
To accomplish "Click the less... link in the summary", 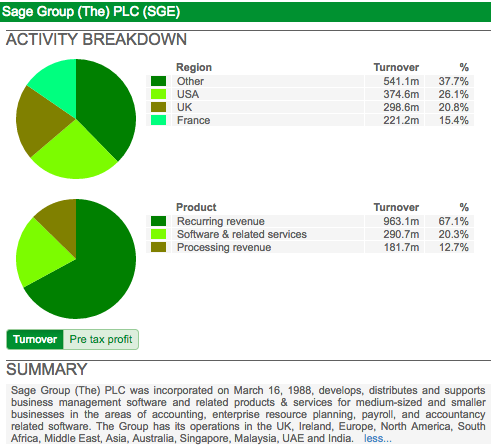I will 378,438.
